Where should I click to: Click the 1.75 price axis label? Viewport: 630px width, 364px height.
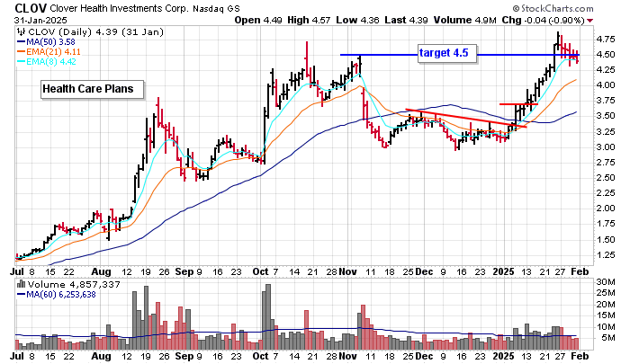click(606, 224)
